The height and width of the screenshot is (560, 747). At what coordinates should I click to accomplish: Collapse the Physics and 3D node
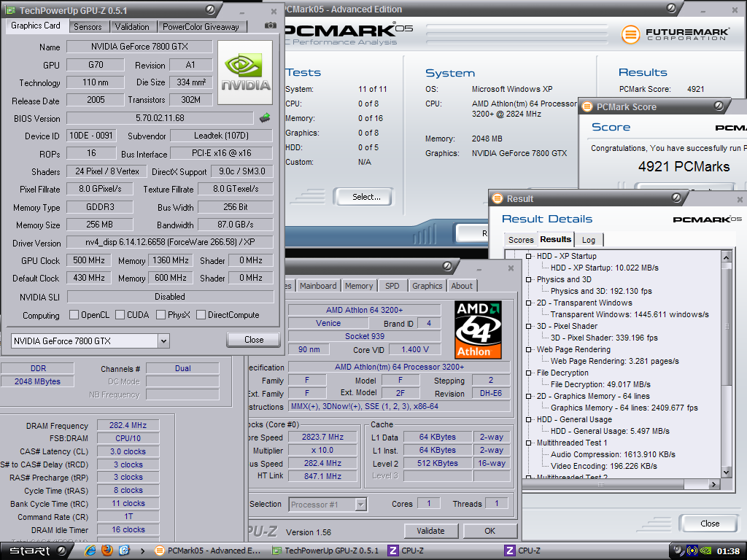pyautogui.click(x=528, y=279)
